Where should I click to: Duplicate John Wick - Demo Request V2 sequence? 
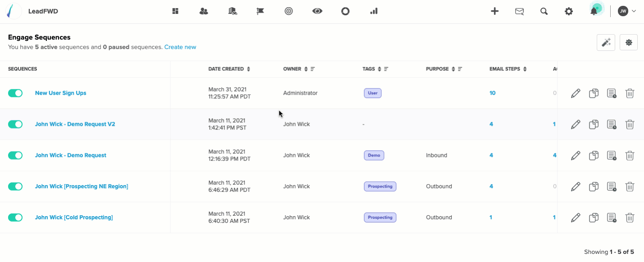point(594,124)
